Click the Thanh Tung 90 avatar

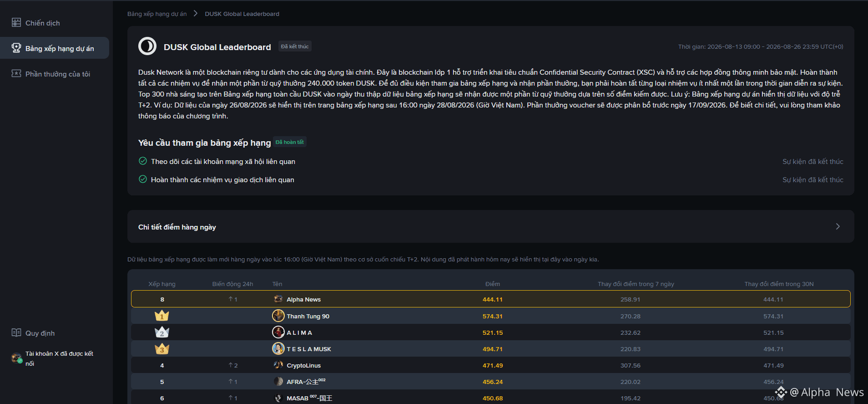(278, 316)
